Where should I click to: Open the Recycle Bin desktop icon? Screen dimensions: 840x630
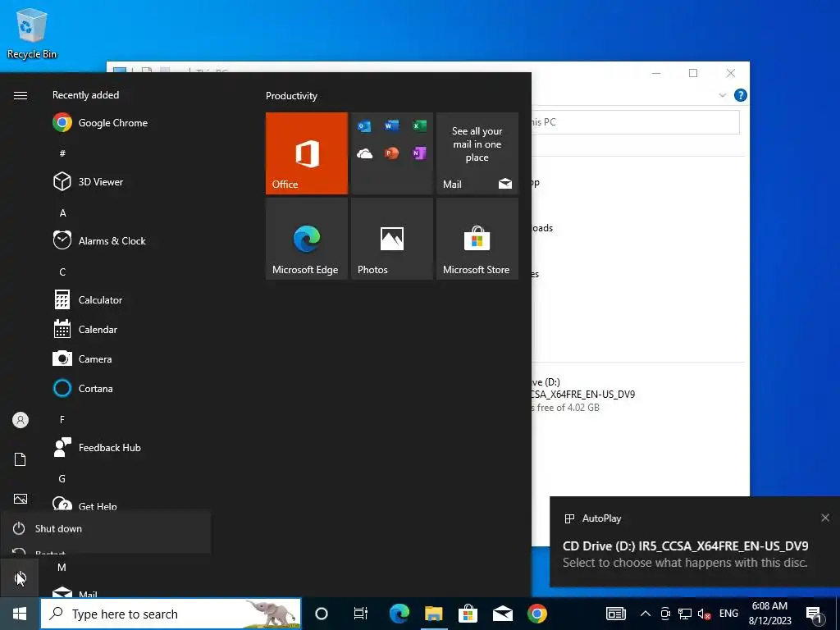coord(32,33)
